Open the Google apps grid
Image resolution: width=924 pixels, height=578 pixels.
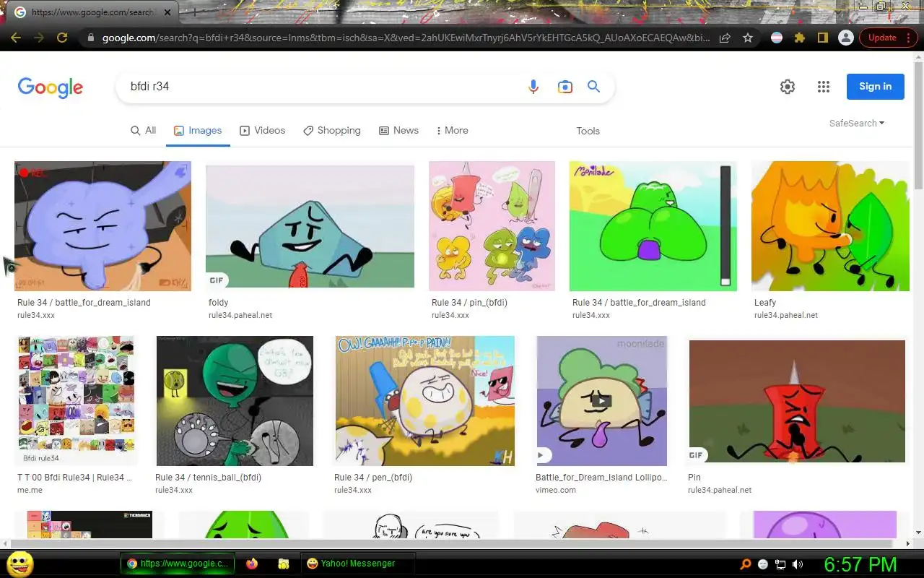(x=824, y=87)
